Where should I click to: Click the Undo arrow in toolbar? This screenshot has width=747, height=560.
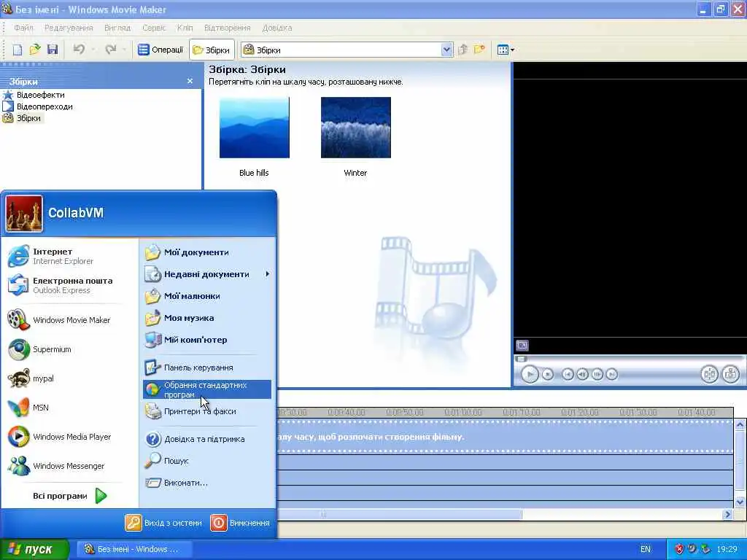pos(79,50)
